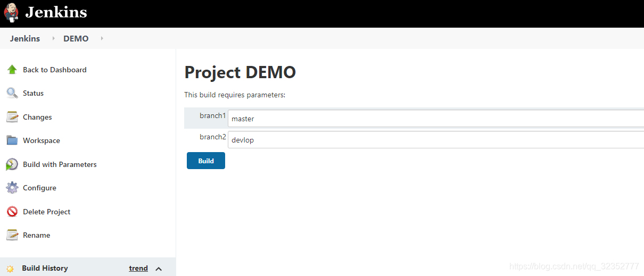Viewport: 644px width, 276px height.
Task: Click the magnifier Status icon
Action: click(x=12, y=93)
